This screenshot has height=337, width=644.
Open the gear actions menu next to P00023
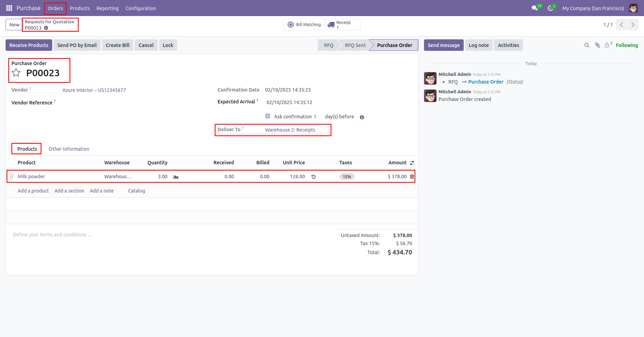tap(46, 28)
